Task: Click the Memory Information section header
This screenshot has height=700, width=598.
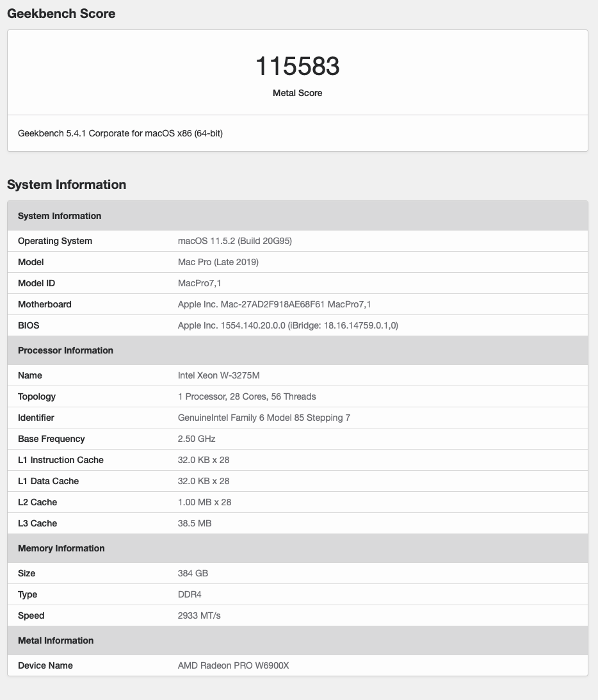Action: pos(298,548)
